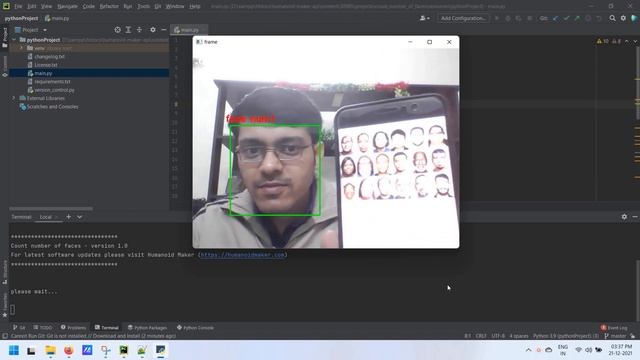Open Project panel options gear

[x=153, y=30]
